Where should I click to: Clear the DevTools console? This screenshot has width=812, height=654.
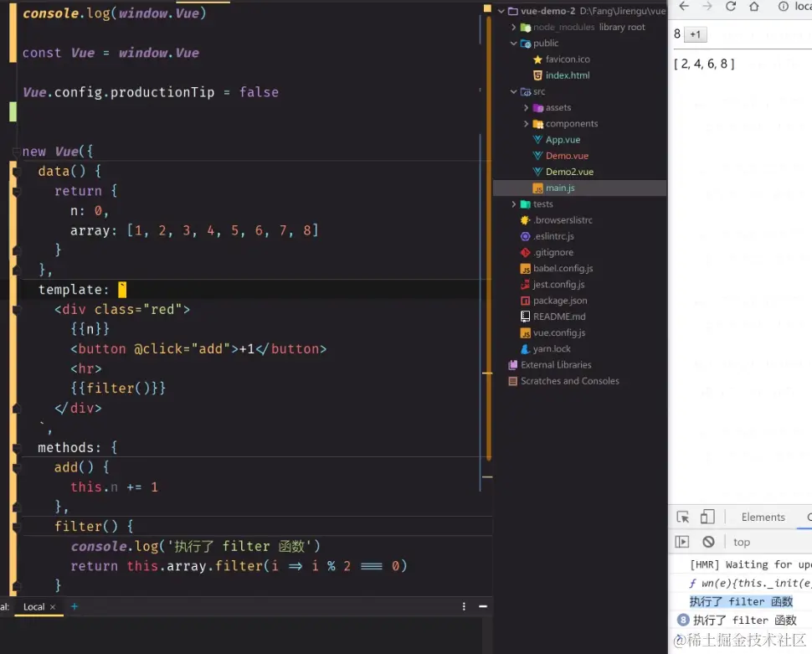pos(708,542)
